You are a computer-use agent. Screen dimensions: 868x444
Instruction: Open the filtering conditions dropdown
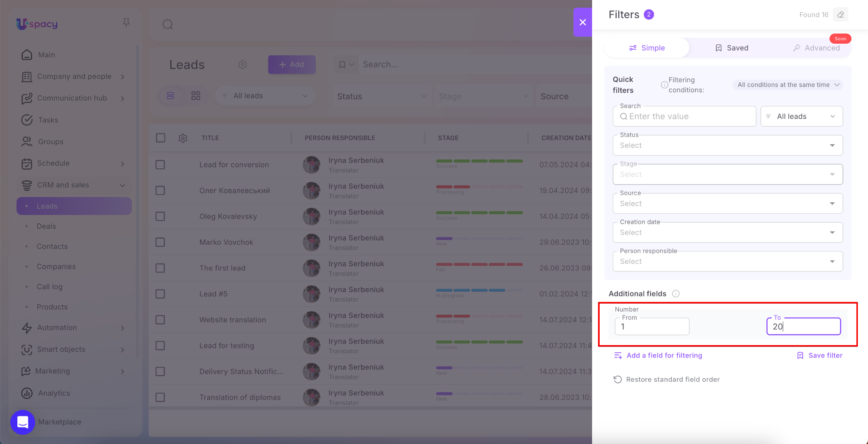pos(788,85)
